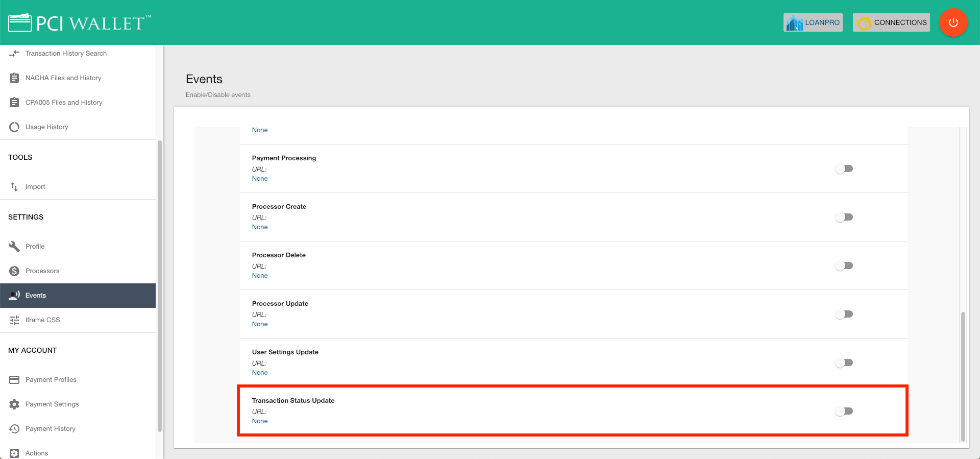980x459 pixels.
Task: Click None URL under User Settings Update
Action: pos(260,372)
